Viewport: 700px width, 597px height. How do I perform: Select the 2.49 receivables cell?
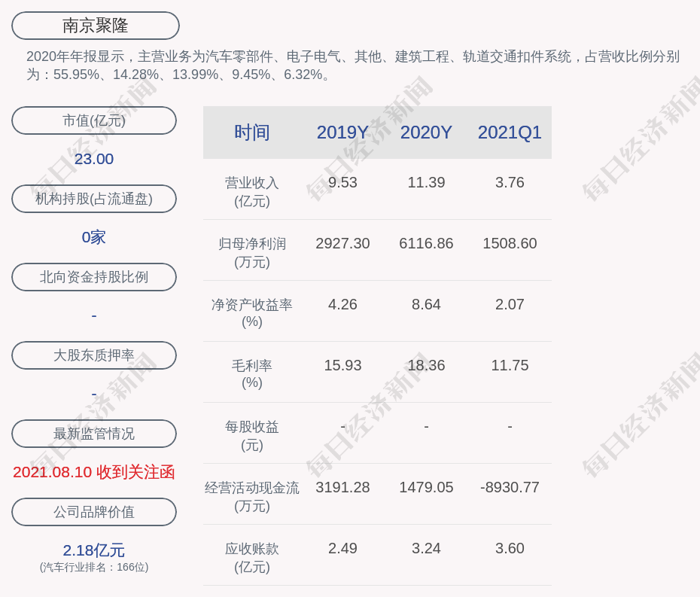342,548
